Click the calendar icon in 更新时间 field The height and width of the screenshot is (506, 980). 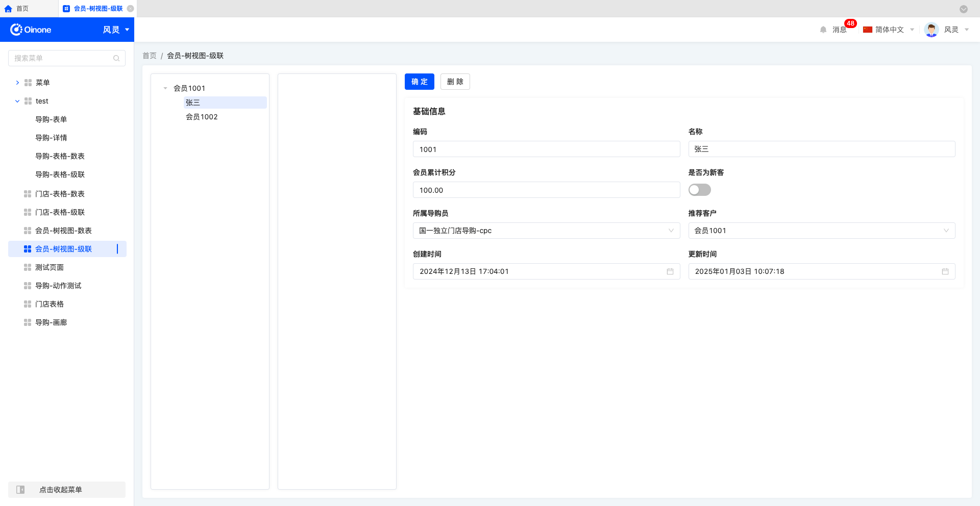click(x=945, y=271)
